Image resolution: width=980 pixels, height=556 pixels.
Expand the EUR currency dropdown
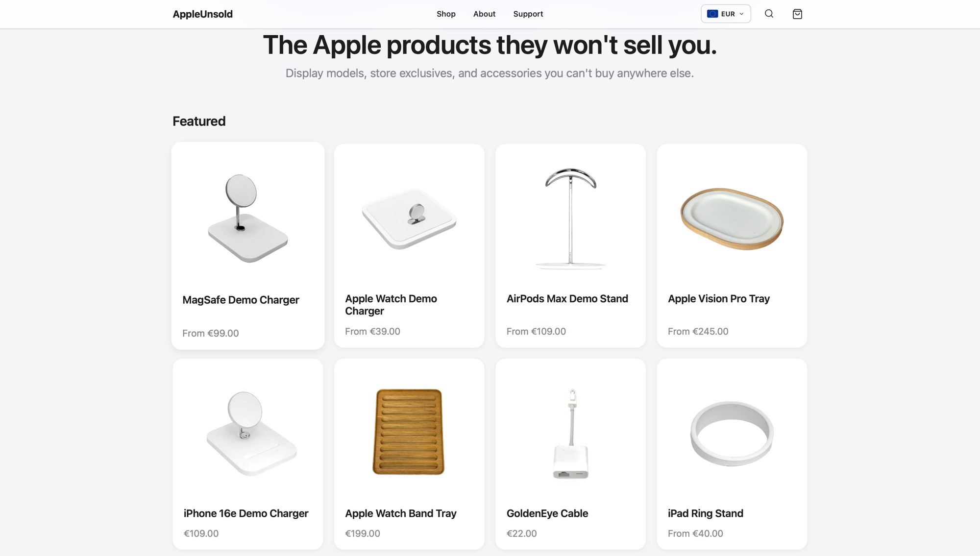(x=726, y=14)
